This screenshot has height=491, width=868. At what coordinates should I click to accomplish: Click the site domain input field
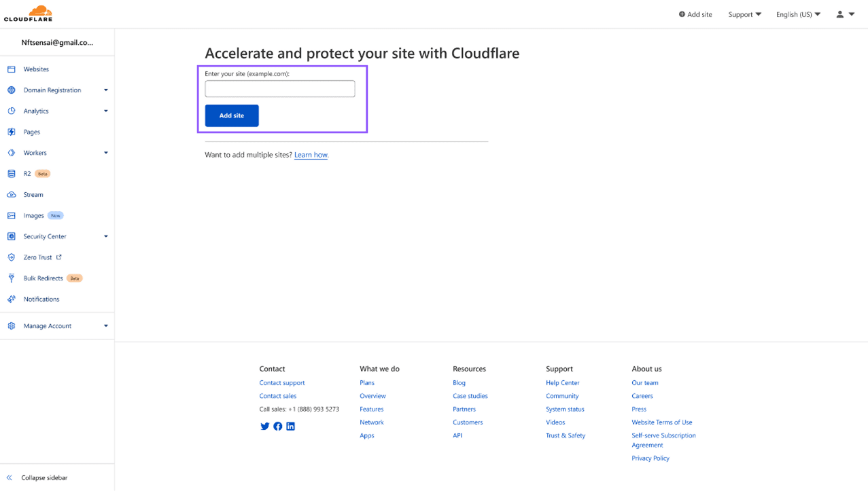coord(280,89)
